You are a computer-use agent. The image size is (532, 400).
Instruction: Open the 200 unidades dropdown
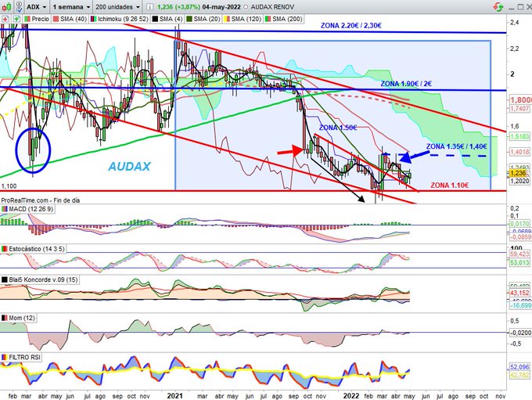(117, 7)
